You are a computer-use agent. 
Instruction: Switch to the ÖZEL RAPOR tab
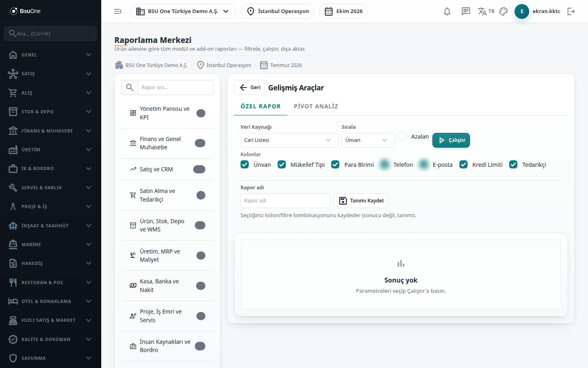click(x=261, y=106)
